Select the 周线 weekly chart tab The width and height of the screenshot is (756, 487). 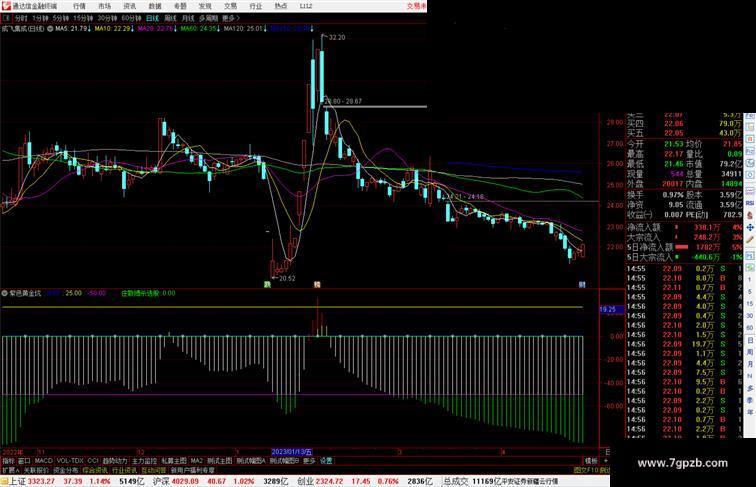tap(170, 18)
